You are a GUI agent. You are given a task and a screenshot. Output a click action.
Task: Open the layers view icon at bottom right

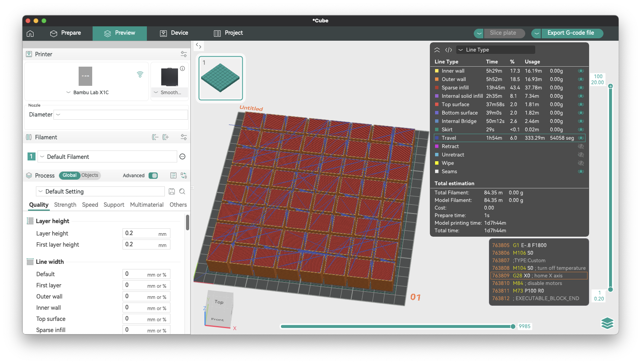[x=607, y=323]
